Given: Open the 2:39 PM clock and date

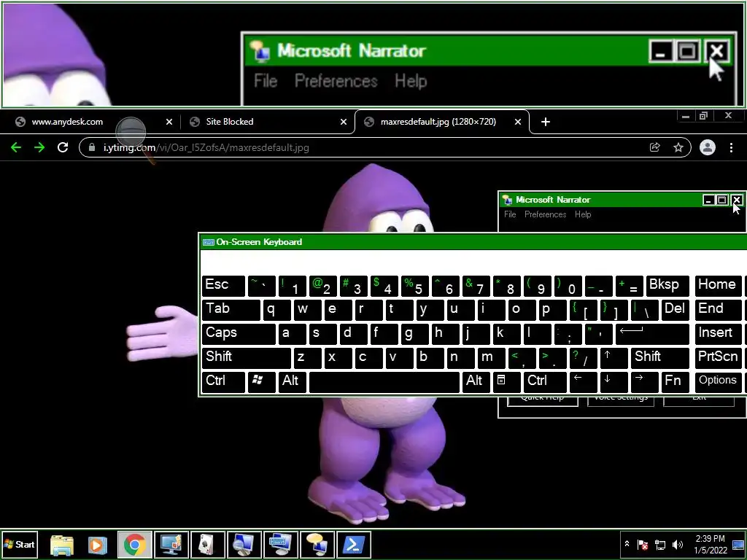Looking at the screenshot, I should tap(710, 545).
